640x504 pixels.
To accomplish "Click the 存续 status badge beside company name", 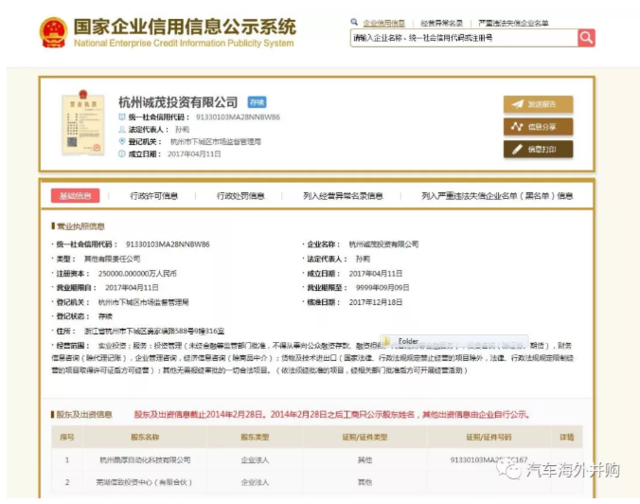I will (257, 102).
